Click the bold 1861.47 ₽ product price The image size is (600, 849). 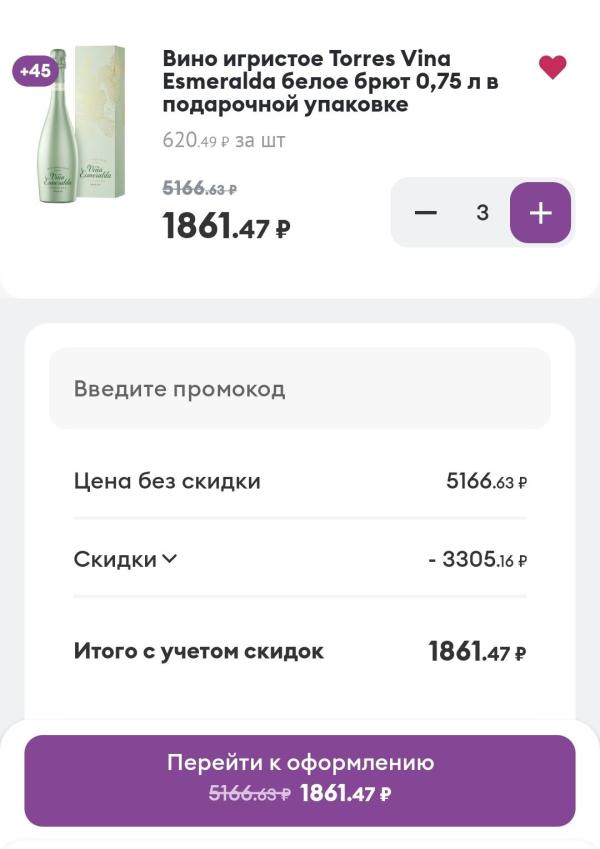226,227
